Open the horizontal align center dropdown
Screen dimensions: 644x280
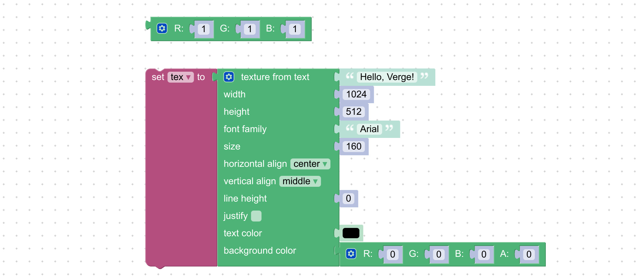(x=310, y=164)
